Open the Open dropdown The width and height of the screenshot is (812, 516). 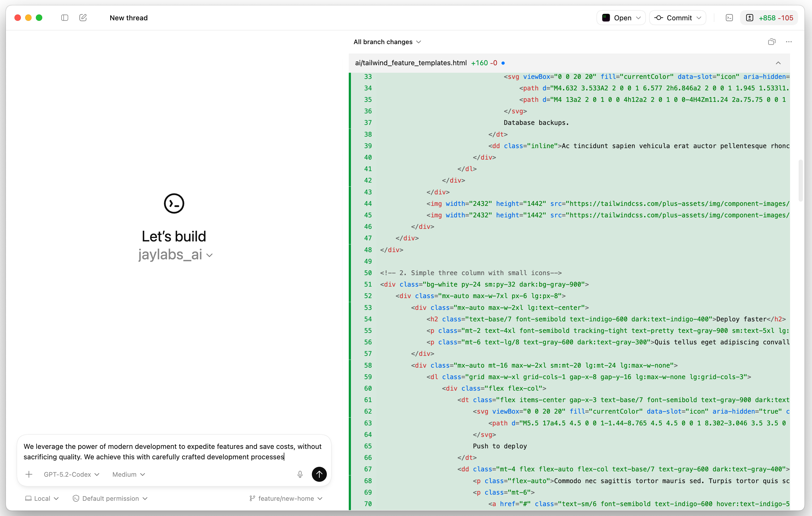[621, 18]
